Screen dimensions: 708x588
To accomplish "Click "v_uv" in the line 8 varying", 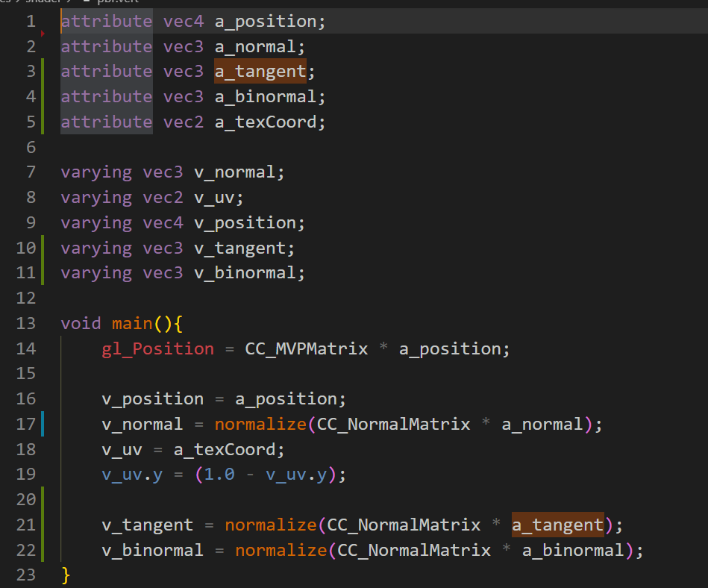I will (x=214, y=198).
